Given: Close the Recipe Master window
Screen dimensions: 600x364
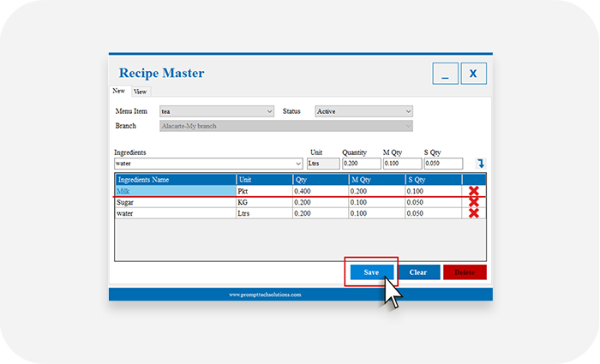Looking at the screenshot, I should click(x=473, y=74).
